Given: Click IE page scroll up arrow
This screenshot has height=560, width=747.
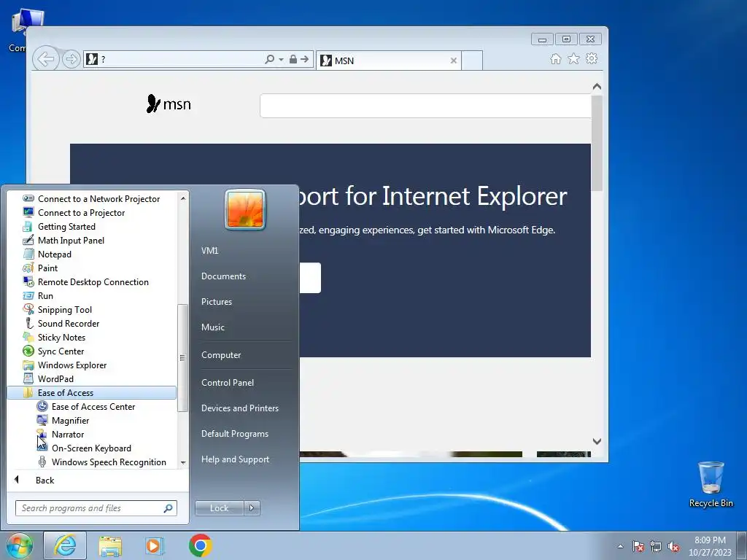Looking at the screenshot, I should point(597,87).
